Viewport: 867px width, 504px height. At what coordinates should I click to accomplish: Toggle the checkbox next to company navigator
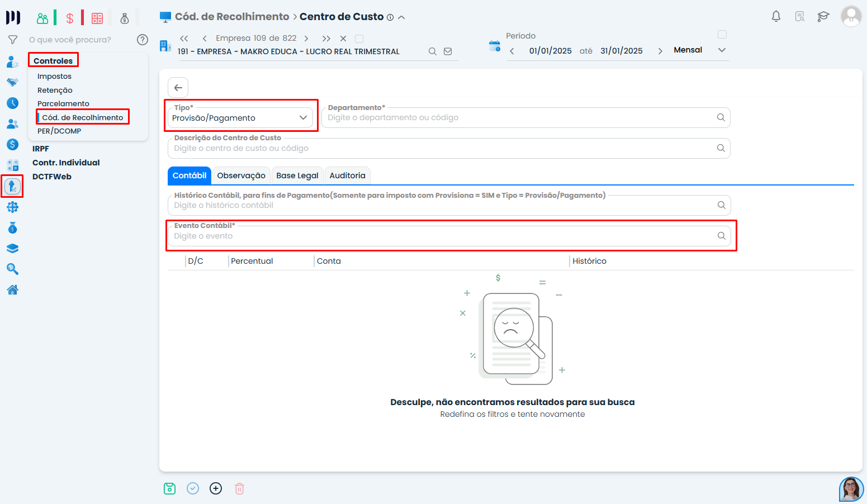coord(359,39)
